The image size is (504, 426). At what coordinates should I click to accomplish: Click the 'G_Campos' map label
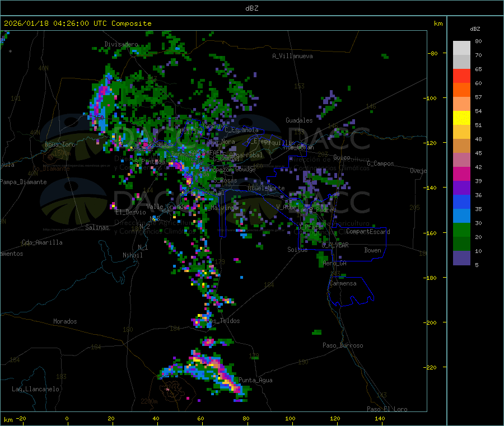pos(381,164)
